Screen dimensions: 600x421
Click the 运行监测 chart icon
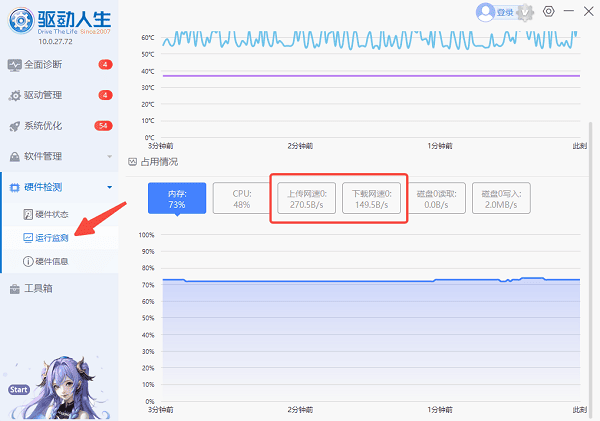[x=28, y=238]
